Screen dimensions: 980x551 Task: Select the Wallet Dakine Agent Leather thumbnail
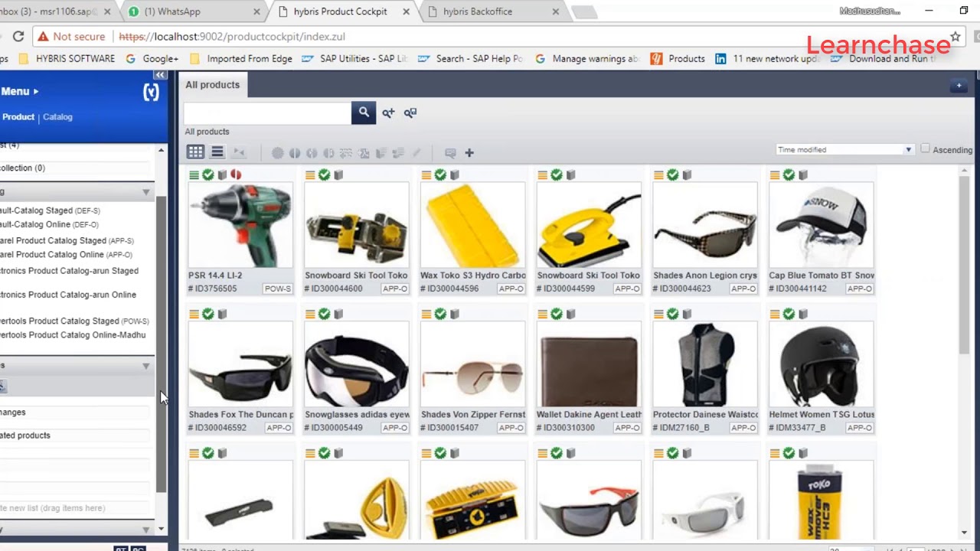pos(589,364)
